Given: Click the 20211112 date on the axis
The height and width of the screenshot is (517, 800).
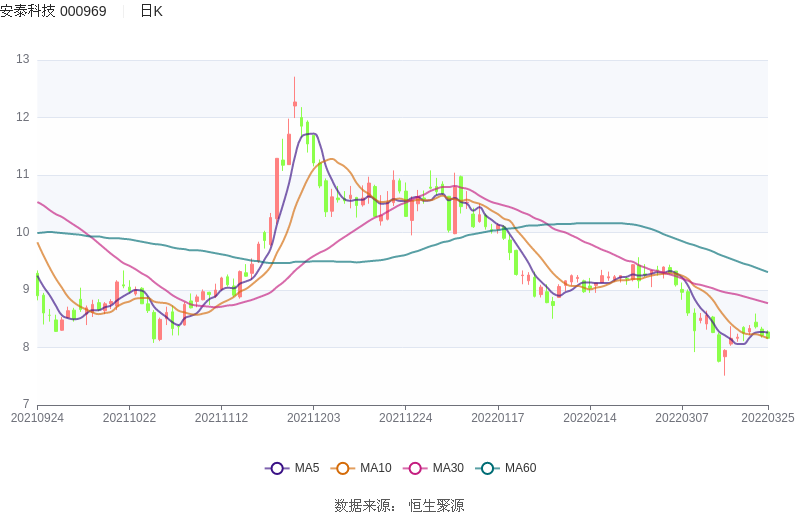Looking at the screenshot, I should 221,418.
